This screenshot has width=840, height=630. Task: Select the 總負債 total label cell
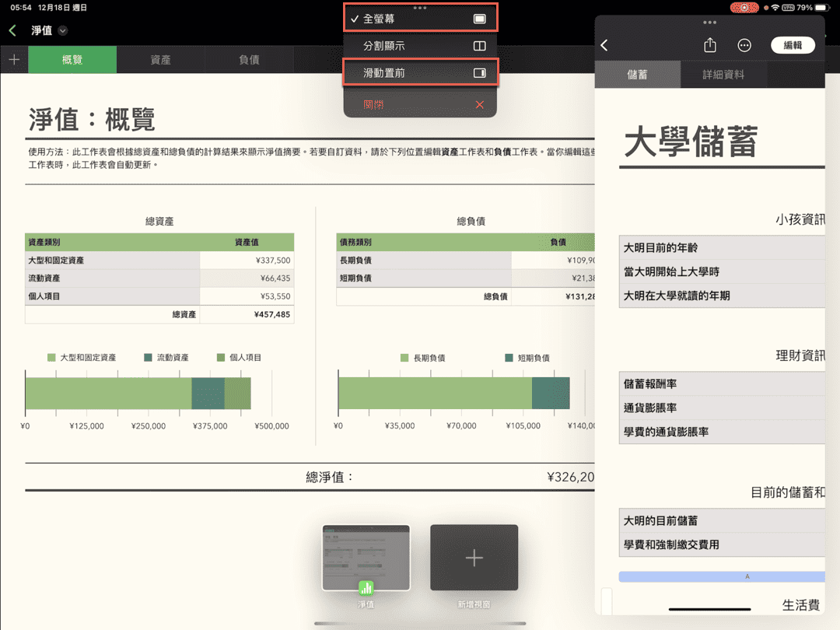coord(424,296)
